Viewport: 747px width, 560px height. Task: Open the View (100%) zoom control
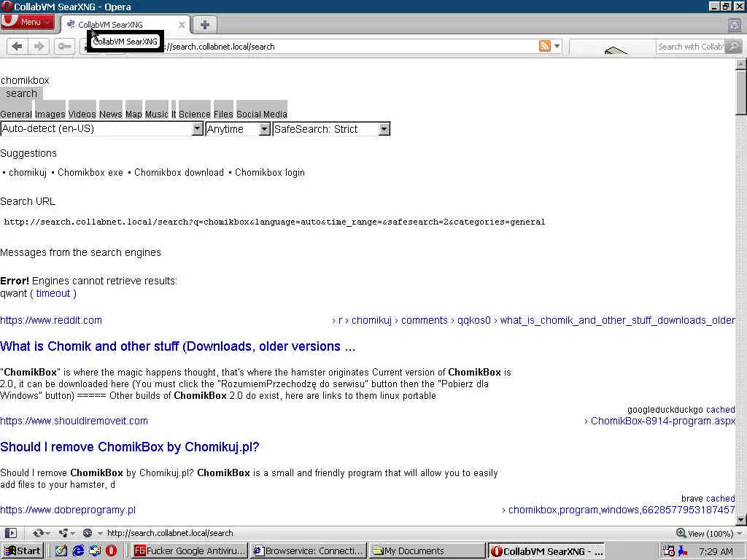pyautogui.click(x=710, y=533)
